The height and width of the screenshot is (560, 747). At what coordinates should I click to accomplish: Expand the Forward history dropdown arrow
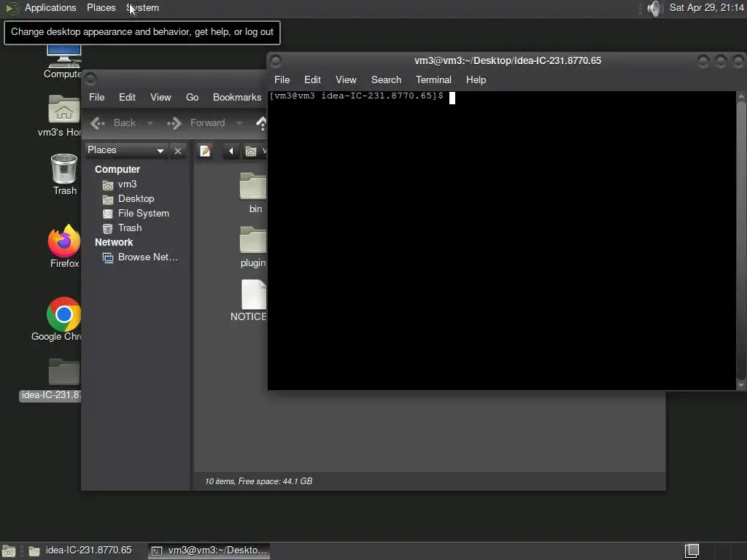[x=239, y=123]
